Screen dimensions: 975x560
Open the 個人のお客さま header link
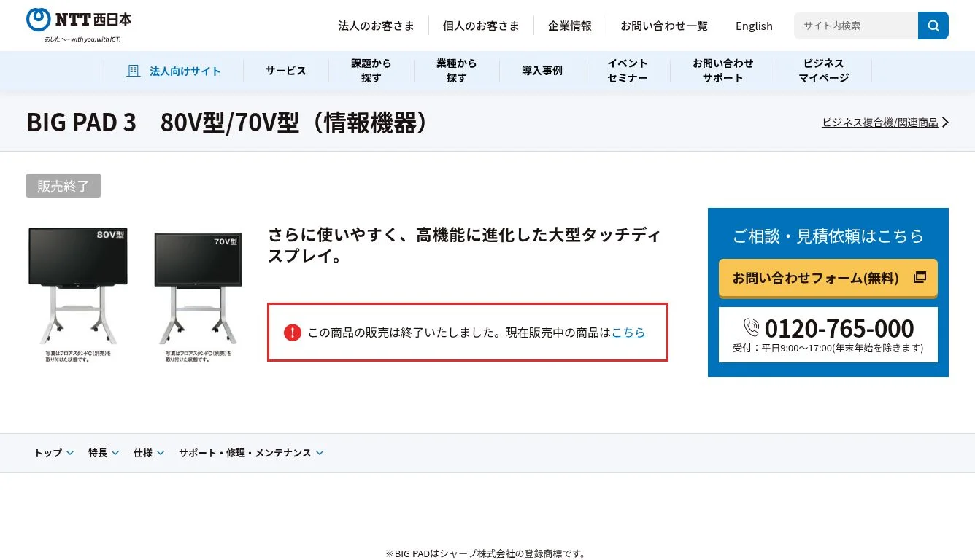pyautogui.click(x=481, y=26)
